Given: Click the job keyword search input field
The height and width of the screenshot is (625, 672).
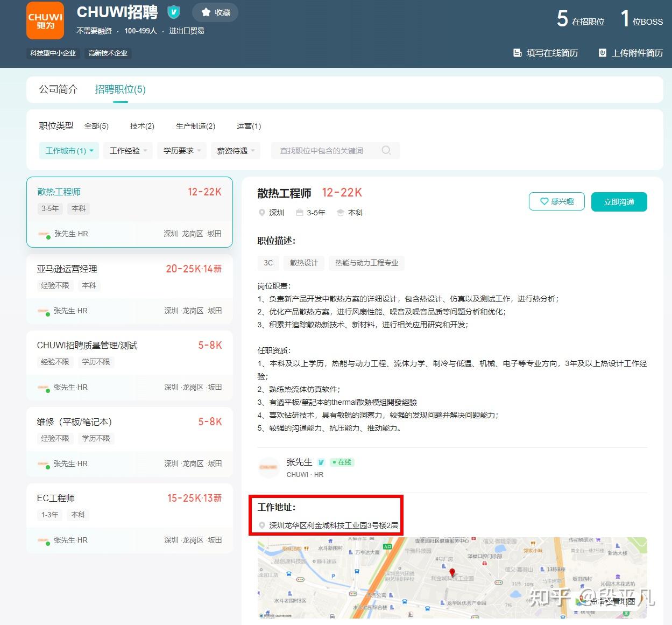Looking at the screenshot, I should point(328,151).
